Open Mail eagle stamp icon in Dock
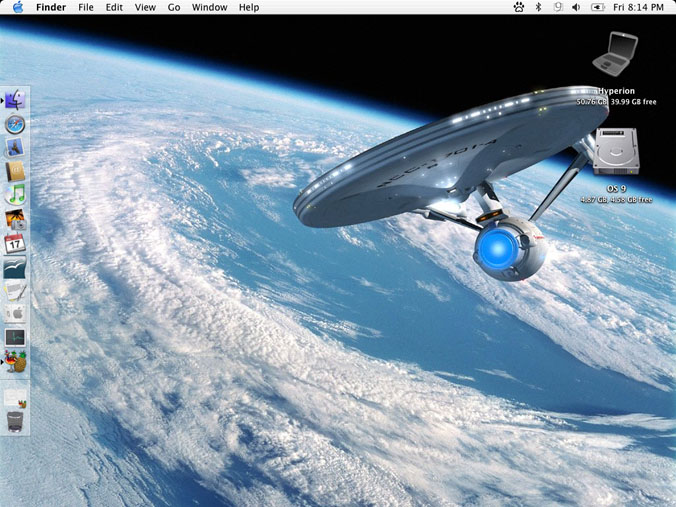676x507 pixels. [16, 148]
